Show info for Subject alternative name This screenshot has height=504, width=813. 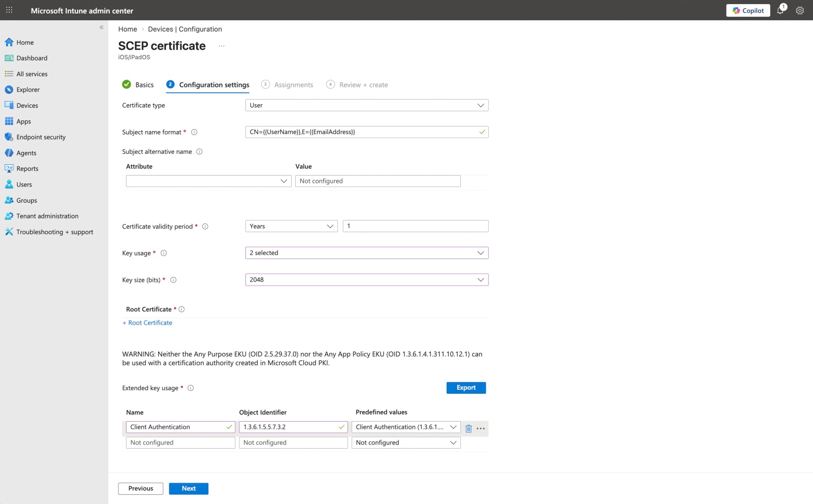coord(199,151)
